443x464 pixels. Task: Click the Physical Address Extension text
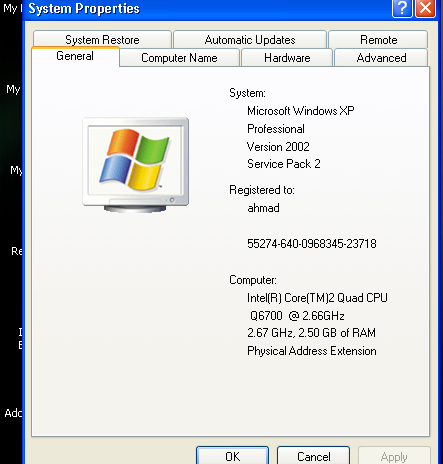click(x=312, y=351)
